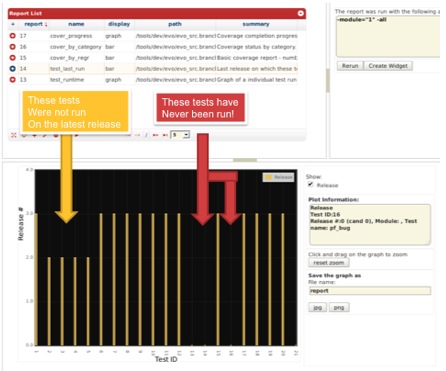The width and height of the screenshot is (446, 371).
Task: Click the Rerun button
Action: tap(350, 66)
